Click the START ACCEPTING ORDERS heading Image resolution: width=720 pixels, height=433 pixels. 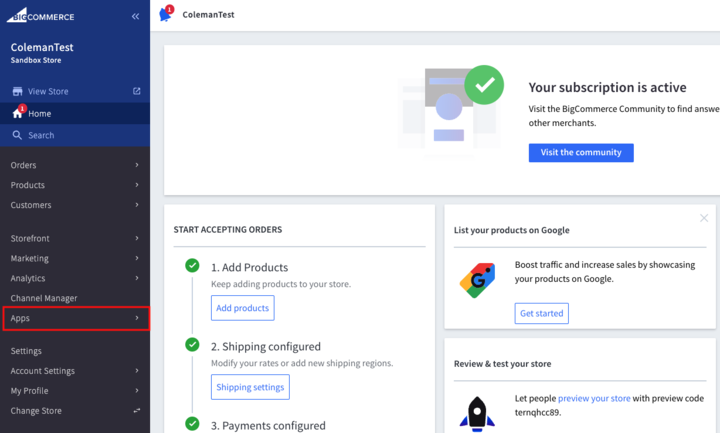(x=228, y=230)
